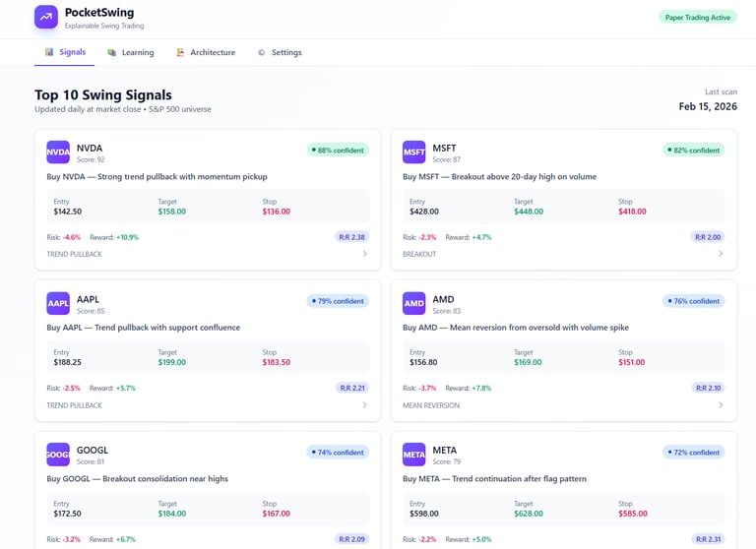Click the MSFT ticker icon

tap(414, 152)
